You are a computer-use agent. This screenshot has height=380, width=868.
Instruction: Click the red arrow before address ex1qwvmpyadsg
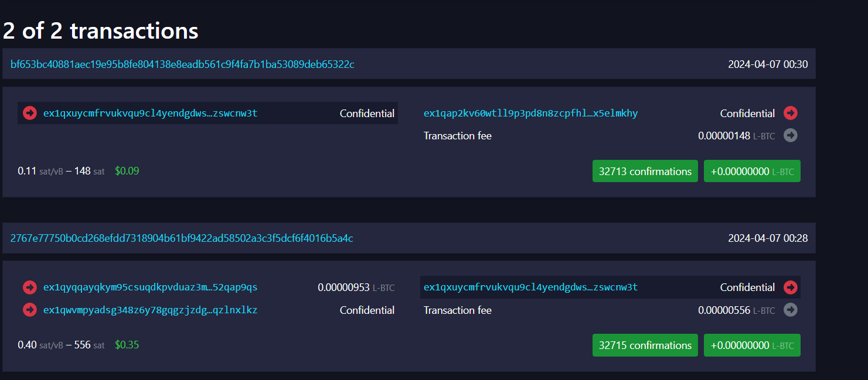point(30,310)
